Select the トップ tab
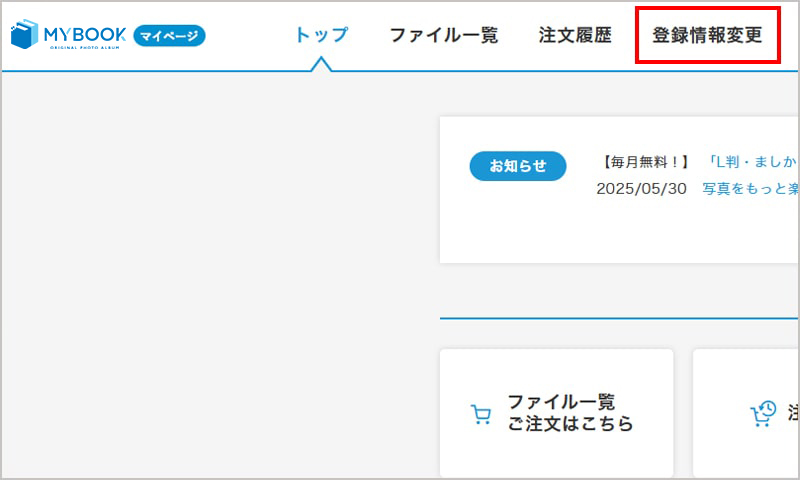This screenshot has height=480, width=800. [321, 35]
